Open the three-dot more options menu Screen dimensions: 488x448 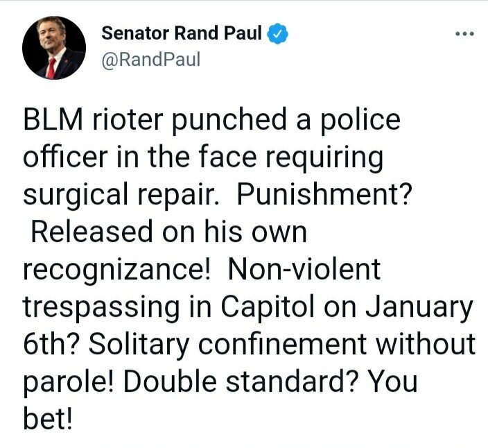point(464,34)
